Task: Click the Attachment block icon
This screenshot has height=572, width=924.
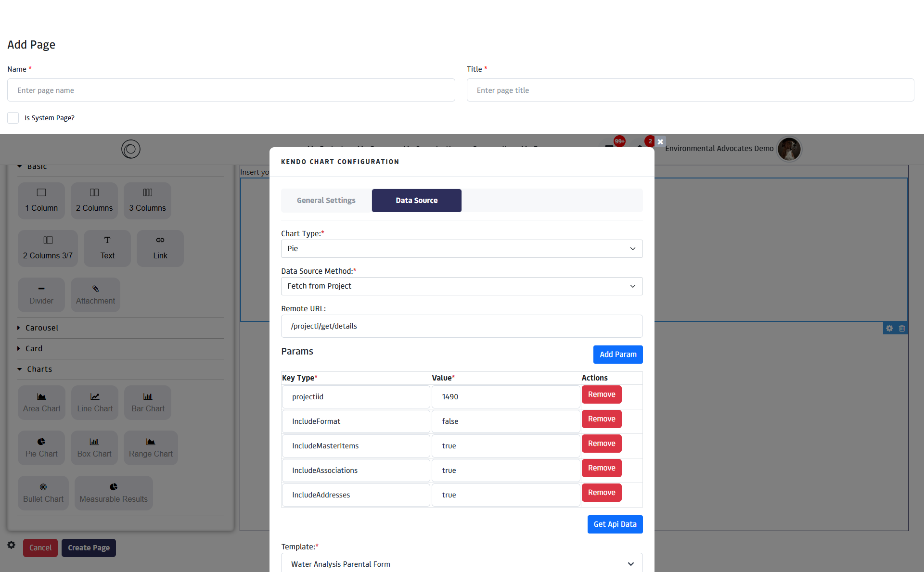Action: (95, 289)
